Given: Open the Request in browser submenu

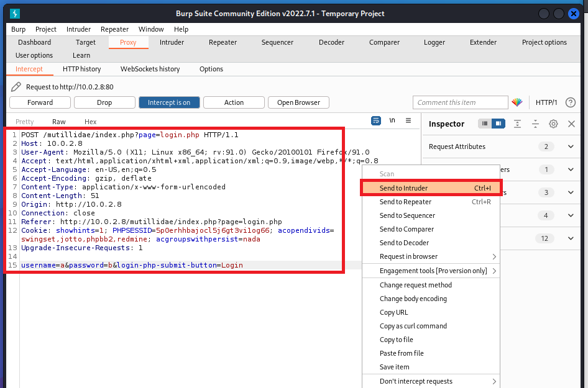Looking at the screenshot, I should (x=431, y=256).
